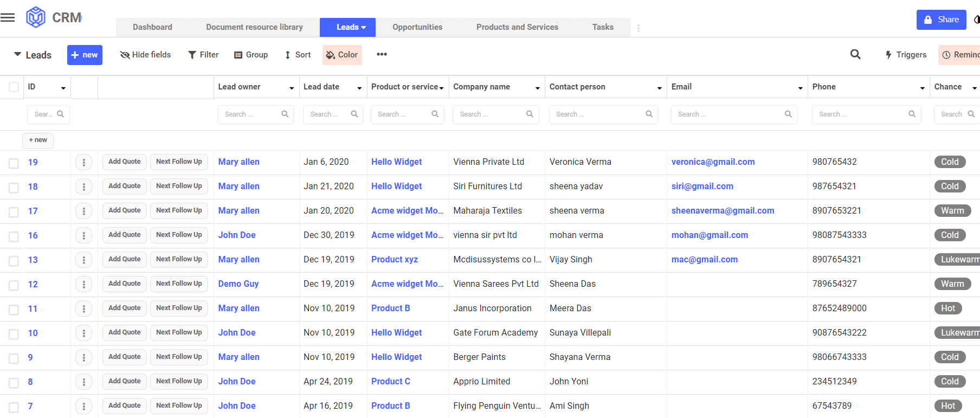Image resolution: width=980 pixels, height=418 pixels.
Task: Select checkbox for lead 12
Action: coord(14,285)
